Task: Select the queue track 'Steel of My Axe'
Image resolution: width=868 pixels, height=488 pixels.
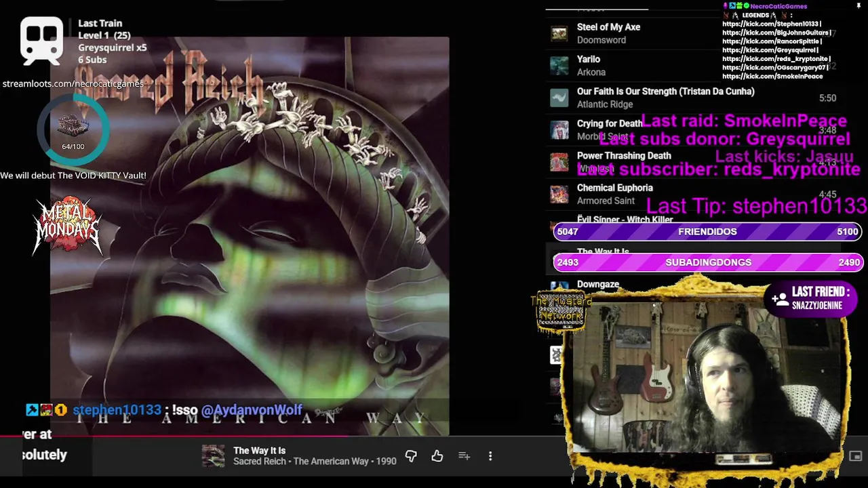Action: pos(608,27)
